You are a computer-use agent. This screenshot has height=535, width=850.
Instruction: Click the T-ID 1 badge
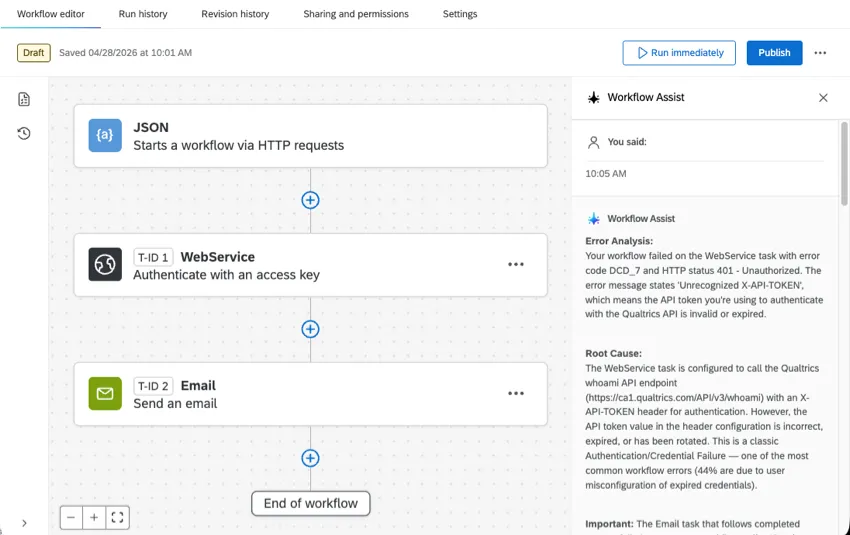153,257
